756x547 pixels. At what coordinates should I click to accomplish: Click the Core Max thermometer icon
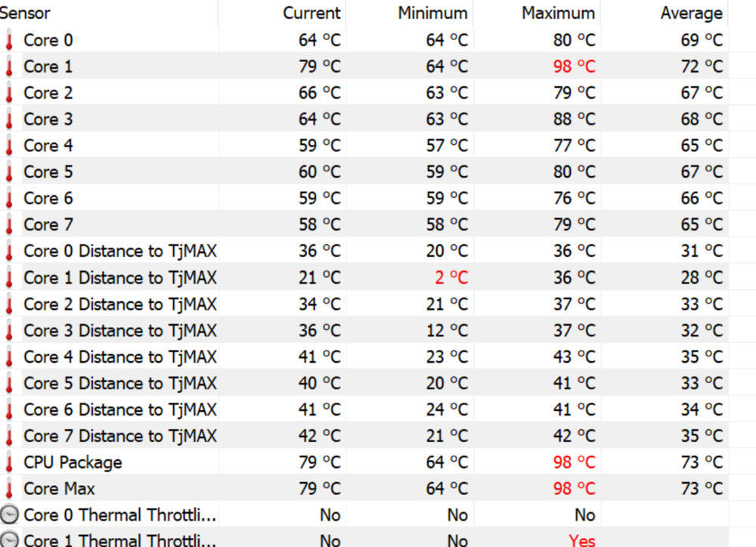point(9,489)
